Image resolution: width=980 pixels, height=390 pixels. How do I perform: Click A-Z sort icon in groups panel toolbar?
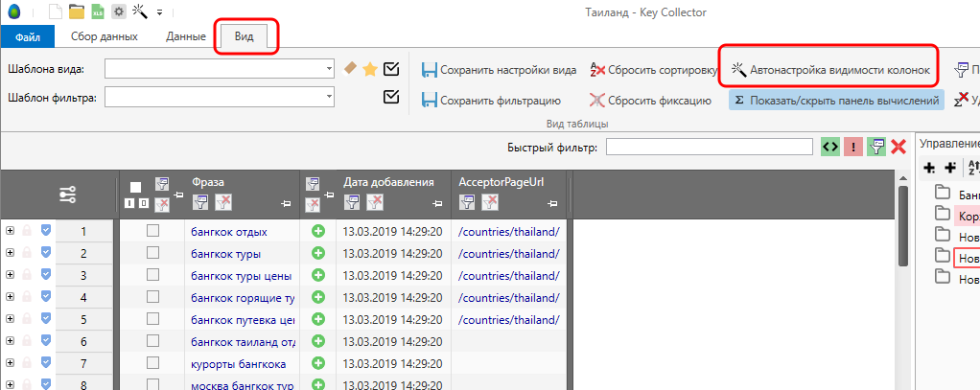(x=972, y=167)
